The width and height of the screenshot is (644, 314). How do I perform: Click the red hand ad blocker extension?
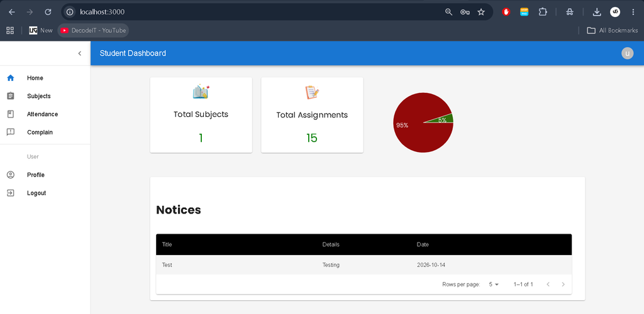506,12
